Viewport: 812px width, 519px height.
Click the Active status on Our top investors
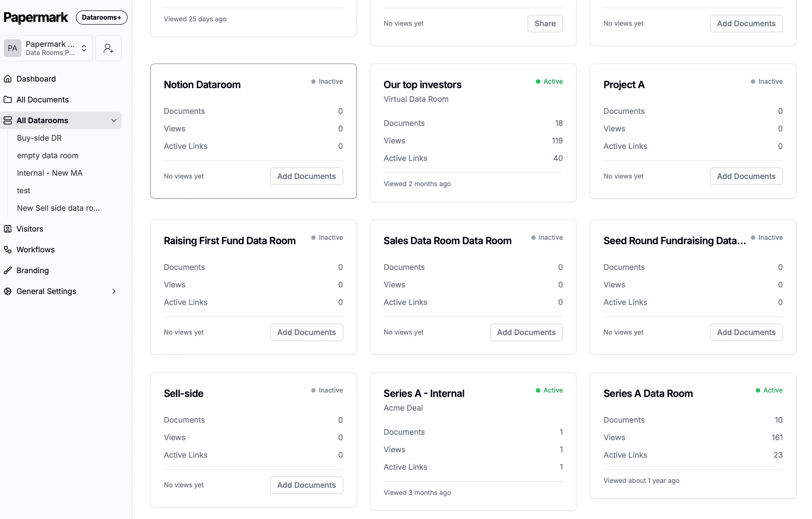click(x=549, y=81)
